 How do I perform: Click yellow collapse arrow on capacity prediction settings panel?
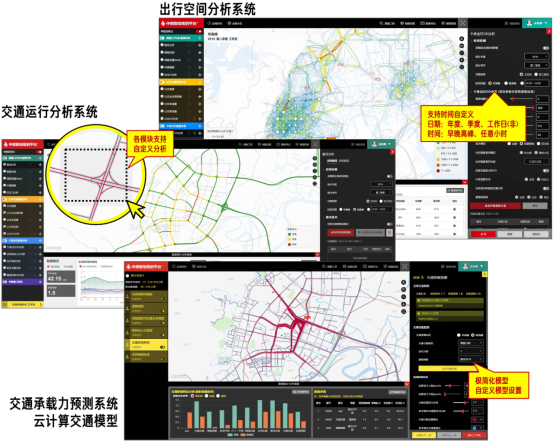[485, 274]
